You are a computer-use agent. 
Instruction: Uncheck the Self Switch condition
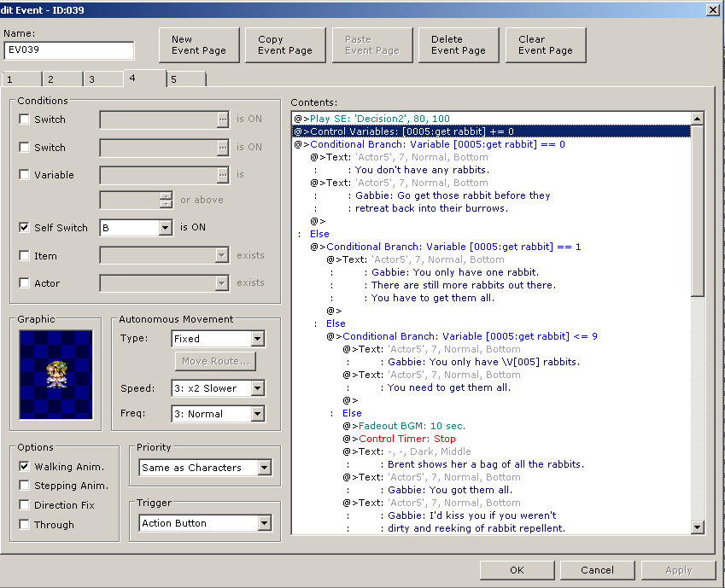pyautogui.click(x=25, y=228)
